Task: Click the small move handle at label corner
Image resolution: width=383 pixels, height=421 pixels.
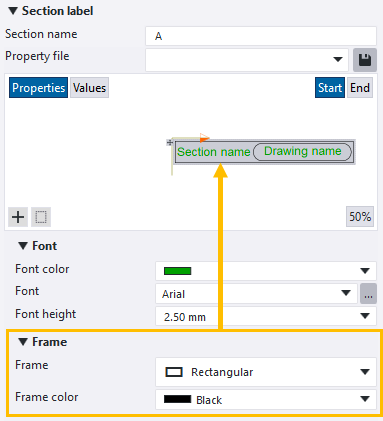Action: 170,143
